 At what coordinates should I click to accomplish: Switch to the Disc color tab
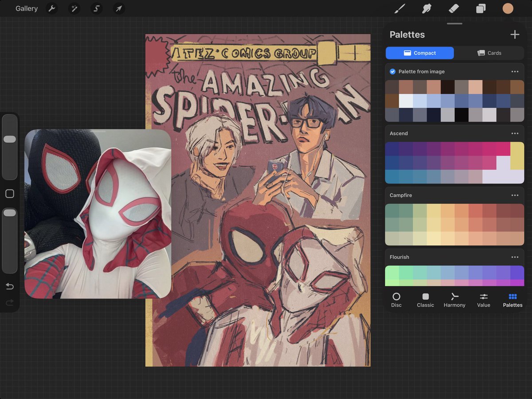pyautogui.click(x=396, y=300)
